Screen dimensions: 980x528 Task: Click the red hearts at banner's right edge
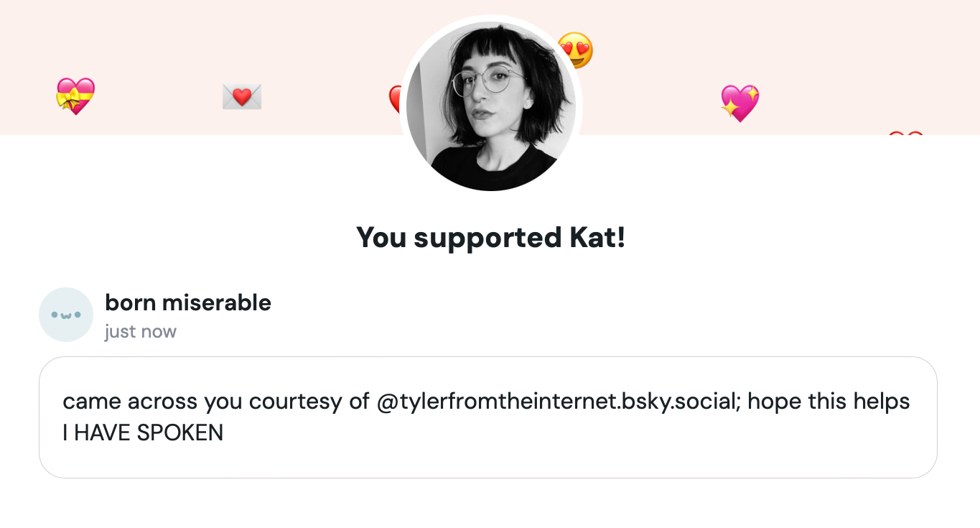(905, 134)
